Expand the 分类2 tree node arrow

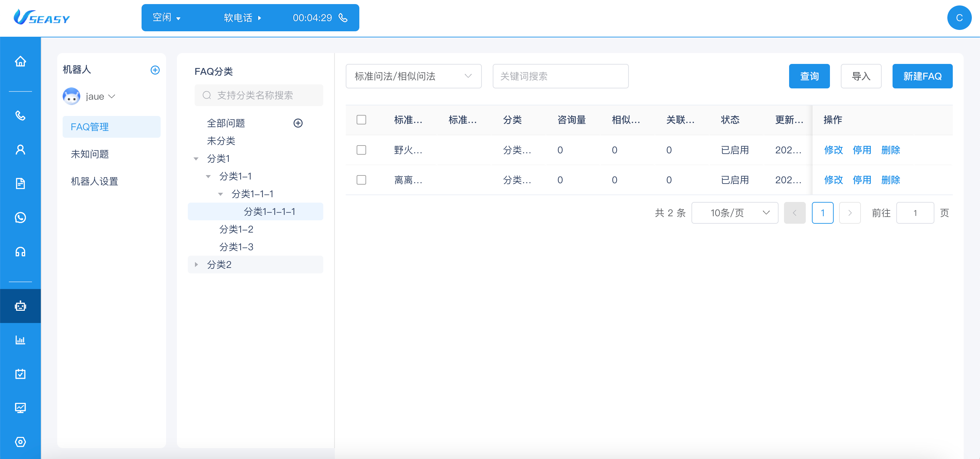click(196, 265)
